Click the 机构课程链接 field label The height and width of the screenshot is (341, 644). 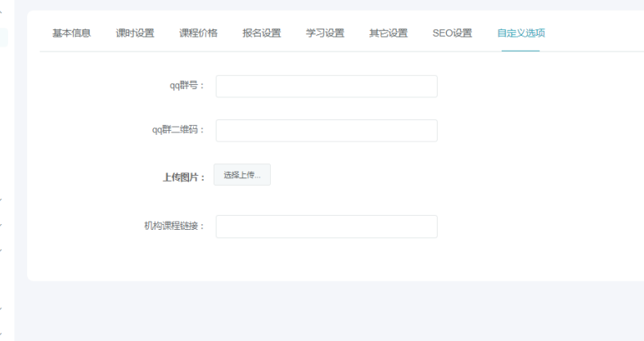(x=173, y=227)
